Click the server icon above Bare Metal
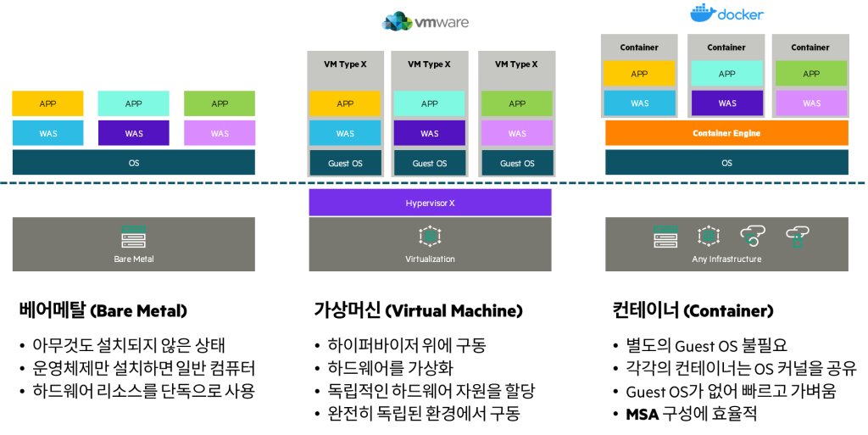This screenshot has width=868, height=435. (133, 237)
